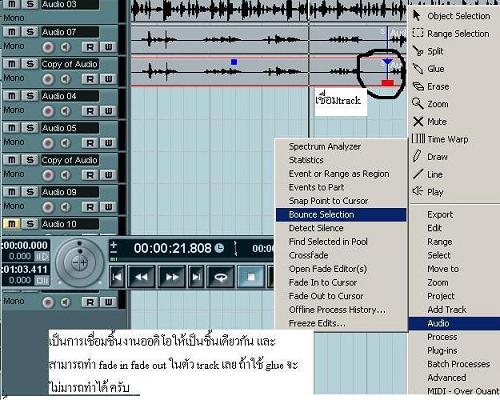This screenshot has width=500, height=400.
Task: Pick the Object Selection arrow tool
Action: click(x=451, y=16)
